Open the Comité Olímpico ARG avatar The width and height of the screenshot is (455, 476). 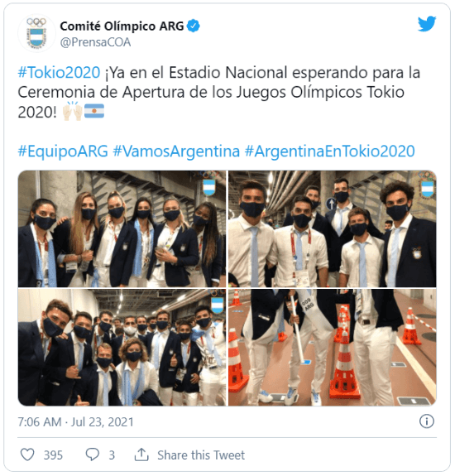coord(36,33)
